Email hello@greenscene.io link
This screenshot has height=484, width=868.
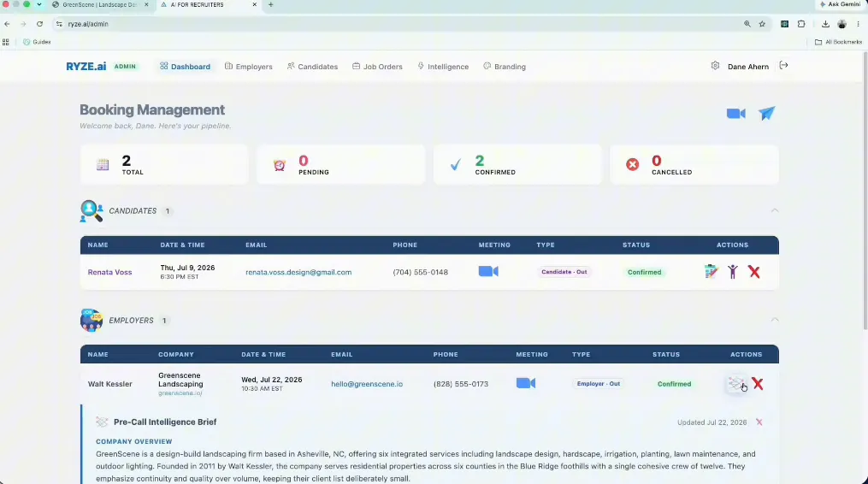(x=367, y=384)
